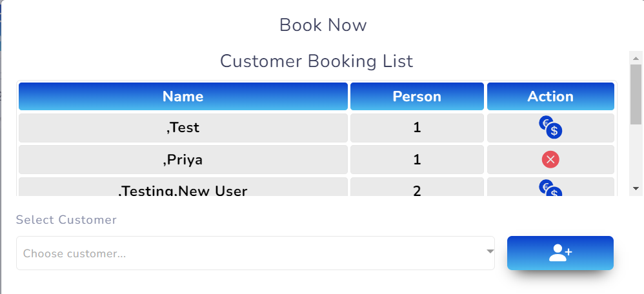This screenshot has height=294, width=644.
Task: Open the Choose customer dropdown field
Action: point(252,253)
